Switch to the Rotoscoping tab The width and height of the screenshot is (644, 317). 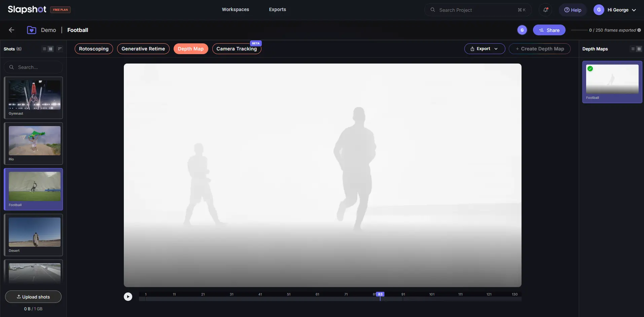(x=94, y=49)
